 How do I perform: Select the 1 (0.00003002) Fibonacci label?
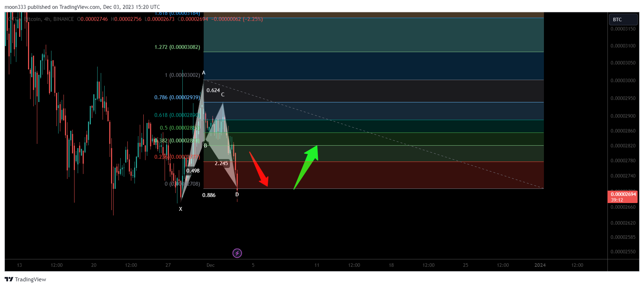point(182,75)
